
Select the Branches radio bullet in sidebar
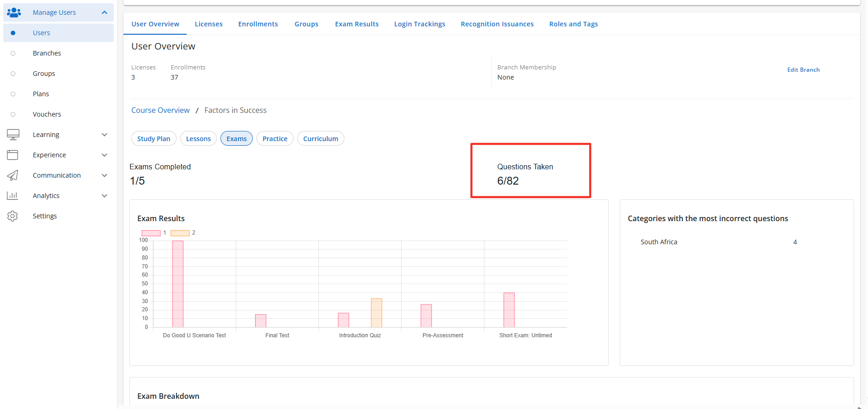13,53
